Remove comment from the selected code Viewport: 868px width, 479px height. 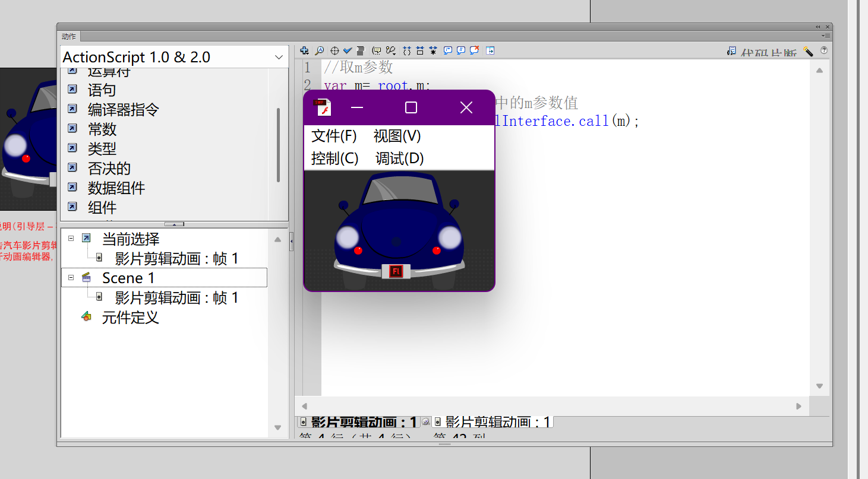pos(474,50)
